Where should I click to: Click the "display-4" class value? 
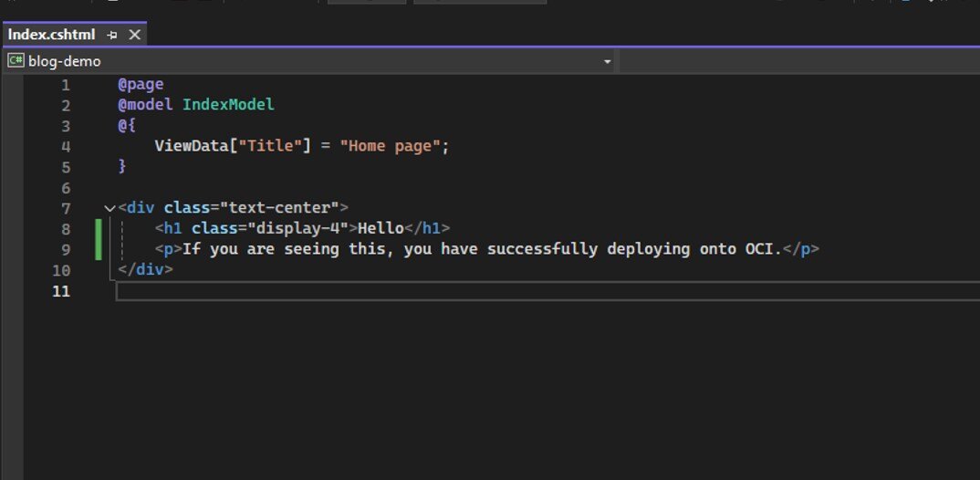[297, 228]
